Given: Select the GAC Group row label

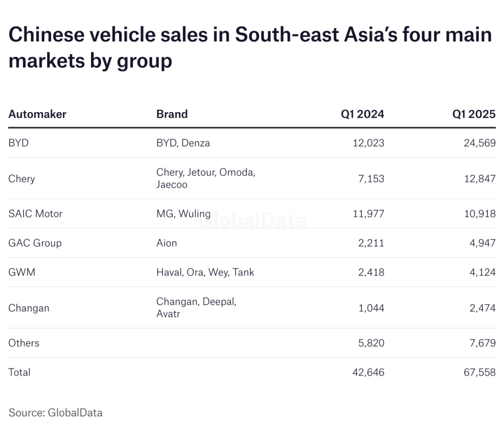Looking at the screenshot, I should [x=35, y=243].
